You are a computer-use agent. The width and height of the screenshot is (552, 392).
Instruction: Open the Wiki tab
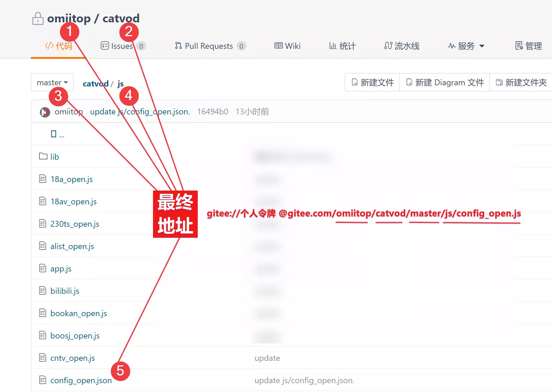(287, 46)
